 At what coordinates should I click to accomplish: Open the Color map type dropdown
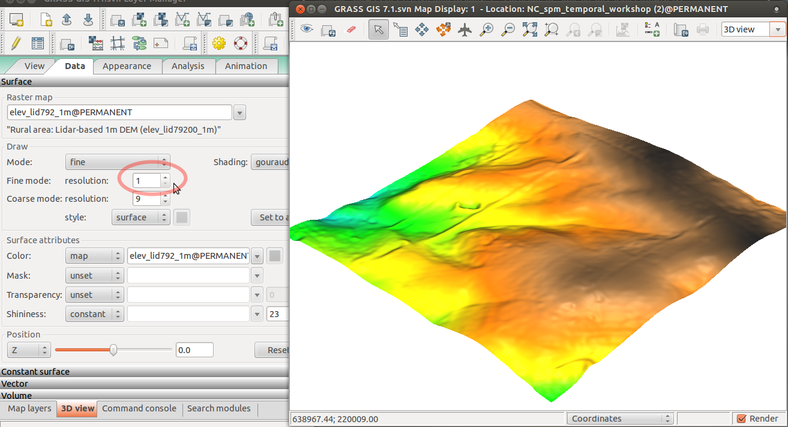94,256
